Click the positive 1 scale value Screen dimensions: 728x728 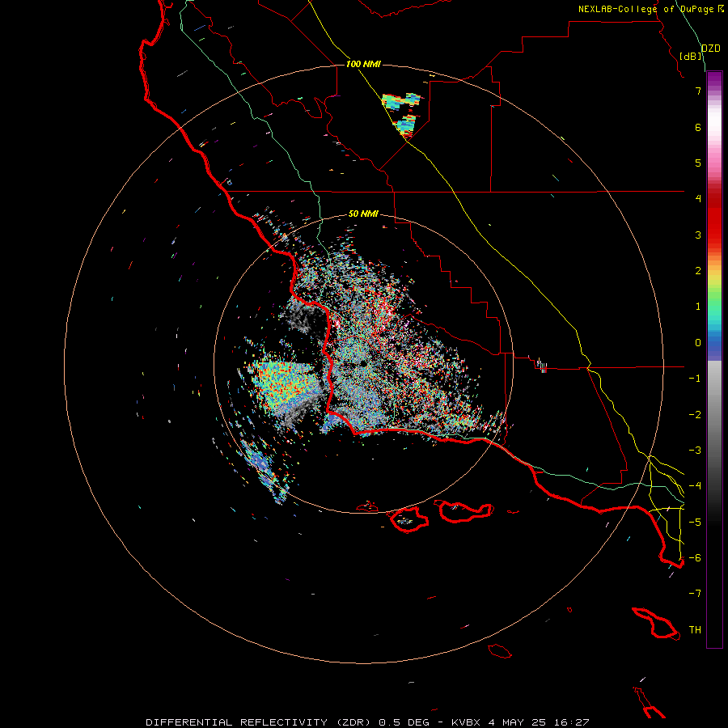[x=698, y=307]
